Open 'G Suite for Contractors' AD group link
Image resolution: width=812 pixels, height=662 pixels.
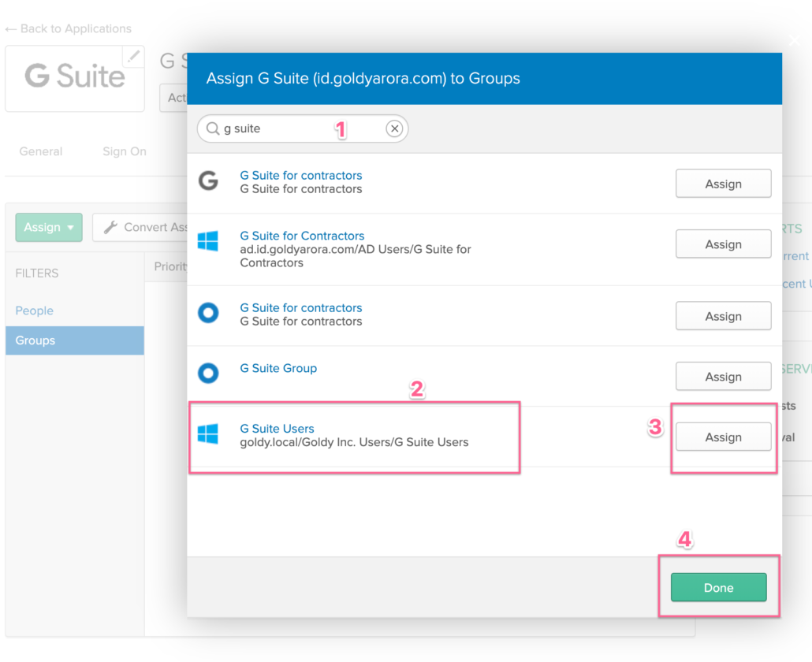coord(302,236)
